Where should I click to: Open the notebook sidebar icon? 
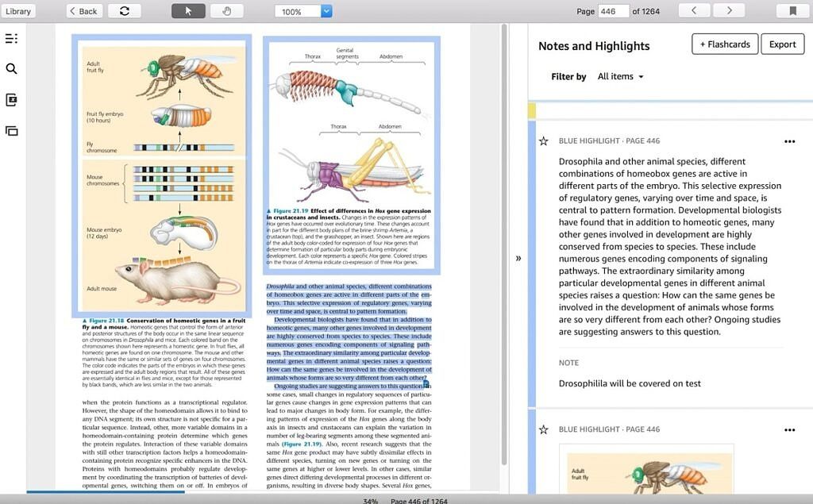(11, 99)
